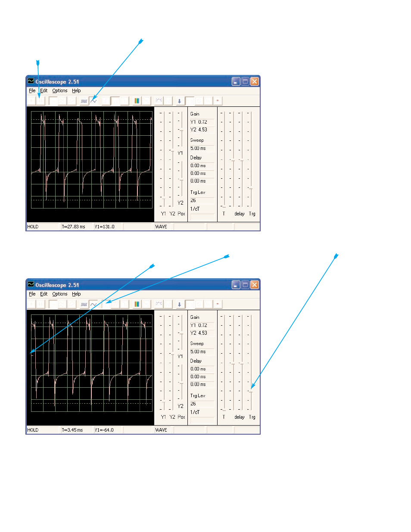Click blue down-arrow icon in lower window toolbar
The width and height of the screenshot is (411, 532).
180,304
